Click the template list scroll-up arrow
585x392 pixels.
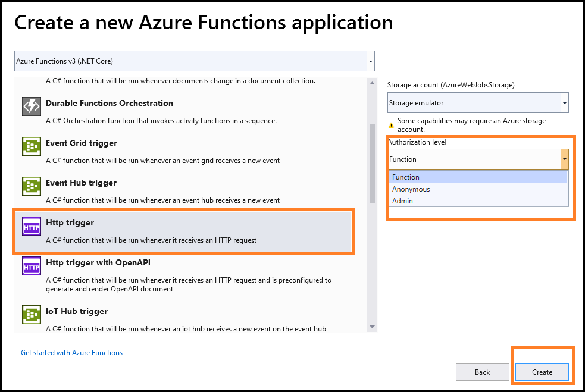click(373, 83)
